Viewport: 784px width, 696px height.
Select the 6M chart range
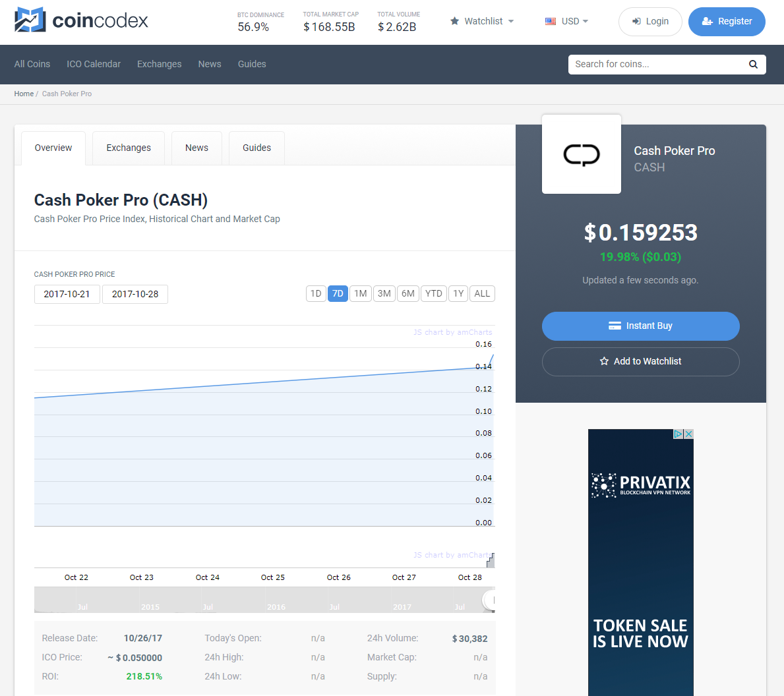coord(408,293)
